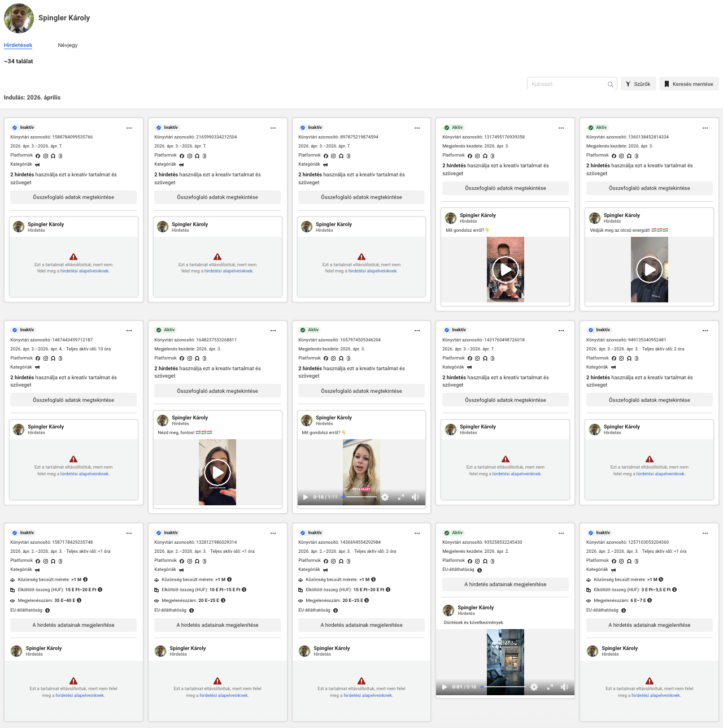Switch to the Névjegy tab
This screenshot has width=723, height=728.
(68, 45)
